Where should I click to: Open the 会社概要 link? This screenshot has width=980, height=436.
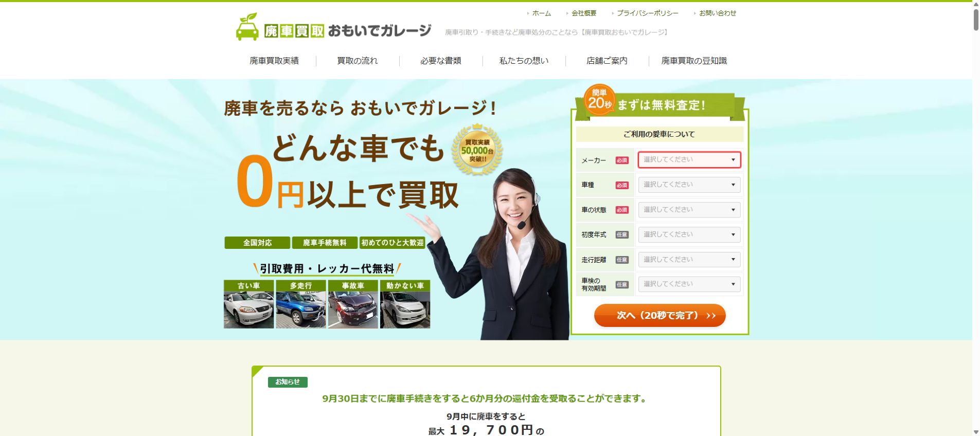pyautogui.click(x=584, y=13)
